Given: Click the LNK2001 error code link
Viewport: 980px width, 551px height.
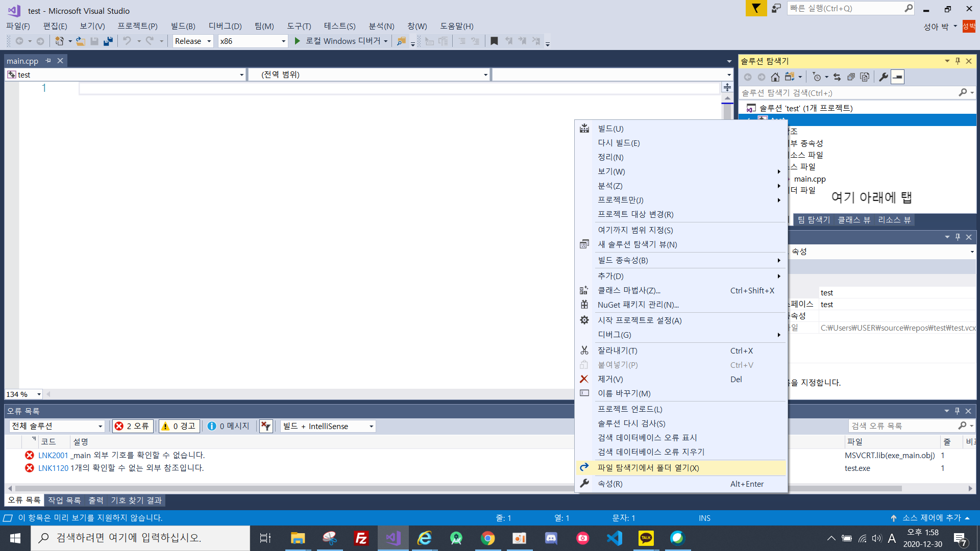Looking at the screenshot, I should pyautogui.click(x=53, y=455).
